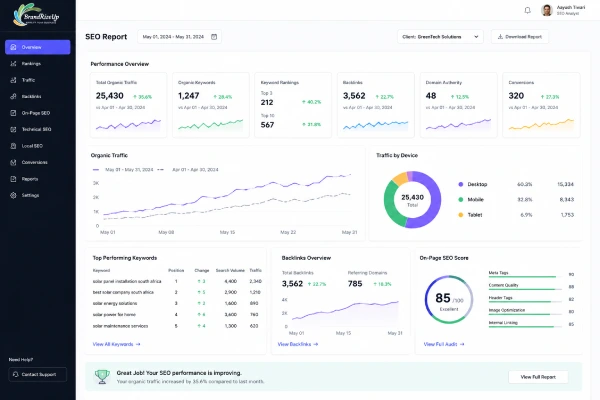Click the Traffic sidebar icon
600x400 pixels.
tap(13, 80)
